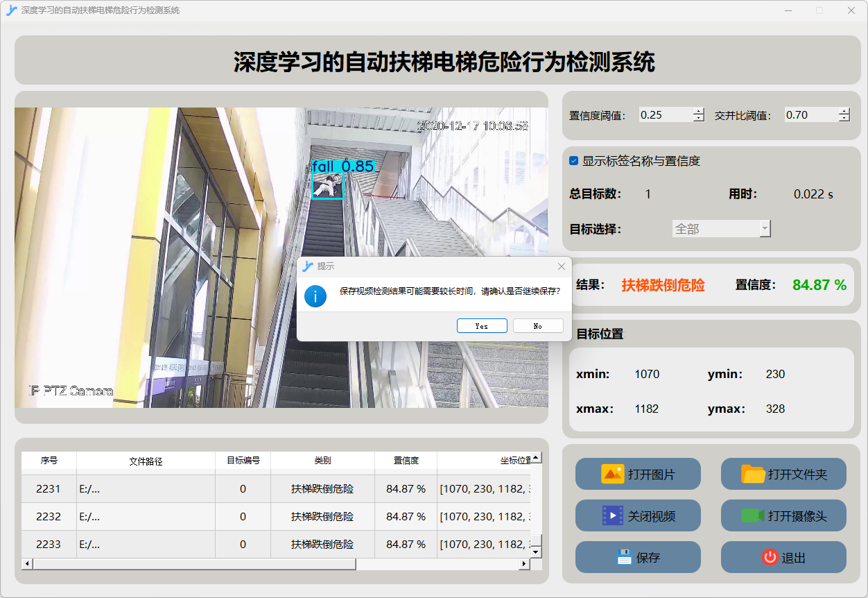Click the 类别 column header
This screenshot has height=598, width=868.
pos(322,461)
